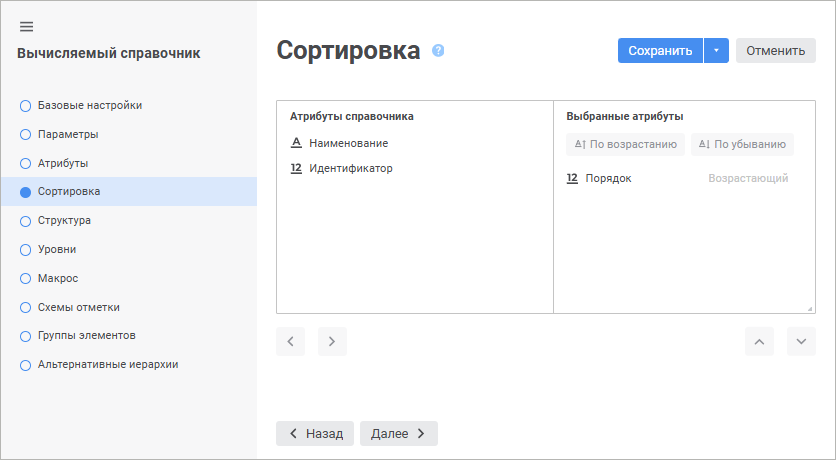
Task: Select the Идентификатор attribute
Action: pos(350,168)
